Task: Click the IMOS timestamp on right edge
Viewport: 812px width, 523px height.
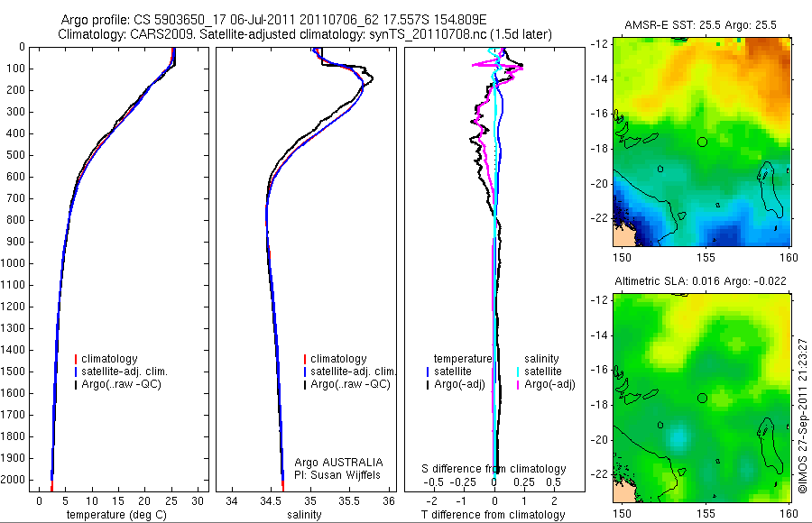Action: (802, 416)
